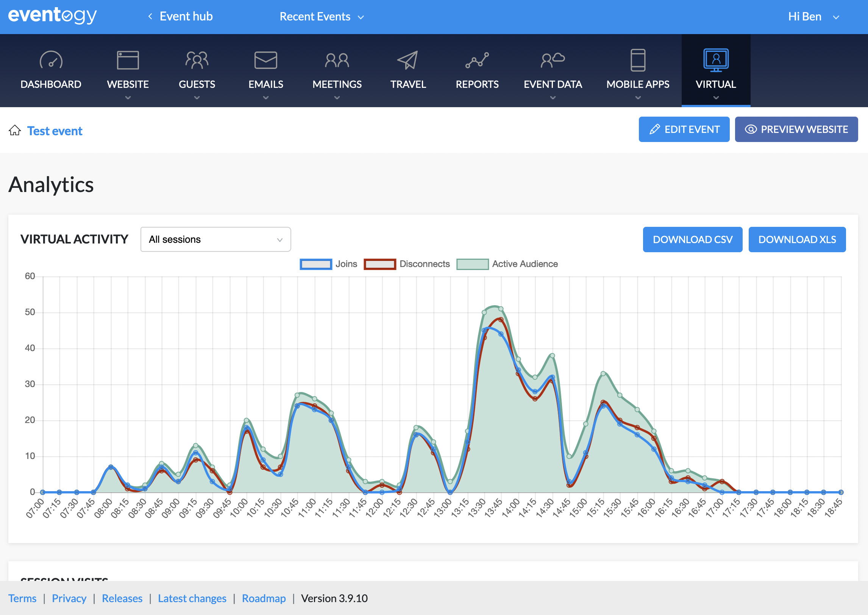Click the Emails envelope icon

click(x=265, y=60)
